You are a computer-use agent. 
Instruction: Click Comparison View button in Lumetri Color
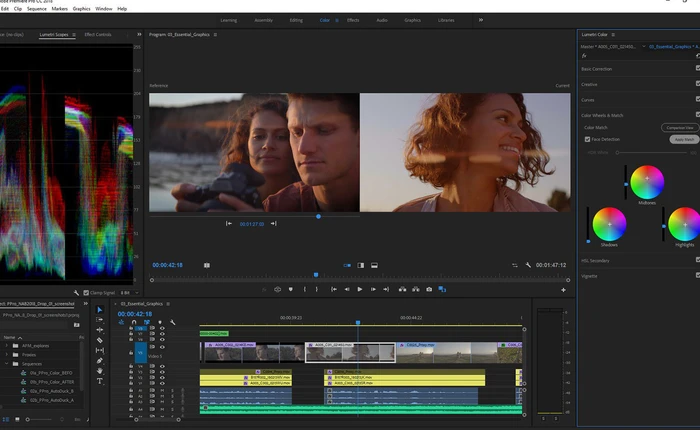(x=680, y=128)
